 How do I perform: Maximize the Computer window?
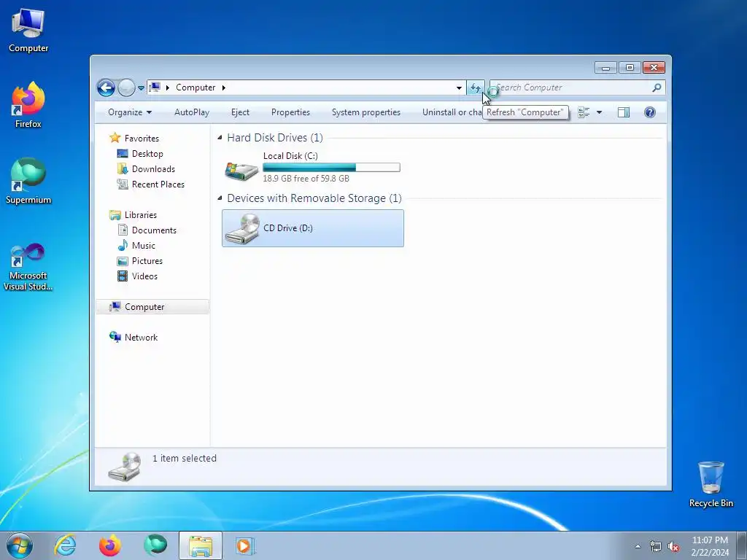630,68
